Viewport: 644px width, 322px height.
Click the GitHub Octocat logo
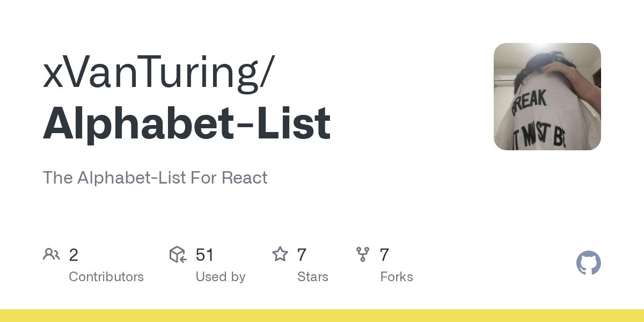(x=588, y=264)
